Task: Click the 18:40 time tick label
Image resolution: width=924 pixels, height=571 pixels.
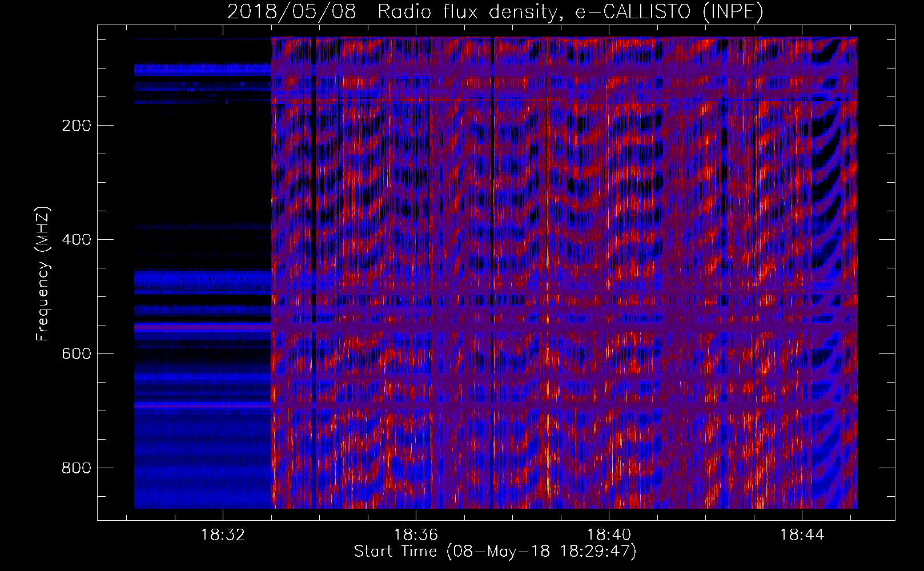Action: pos(609,535)
